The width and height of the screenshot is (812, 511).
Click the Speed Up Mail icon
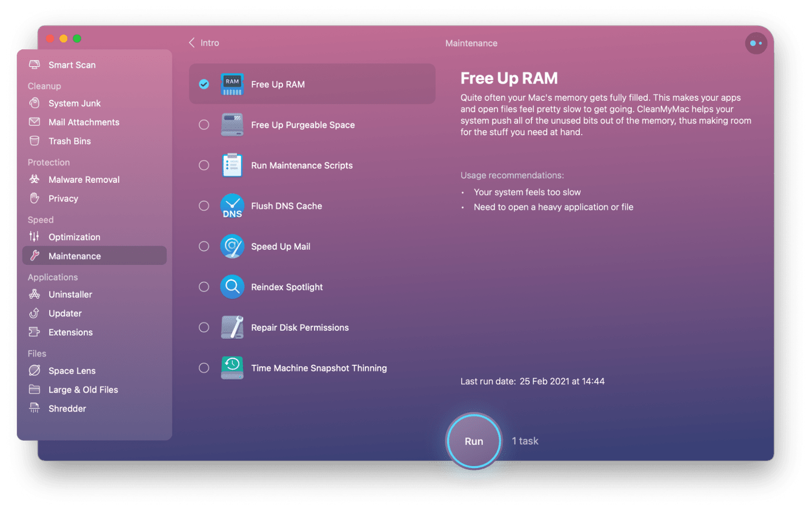click(232, 247)
